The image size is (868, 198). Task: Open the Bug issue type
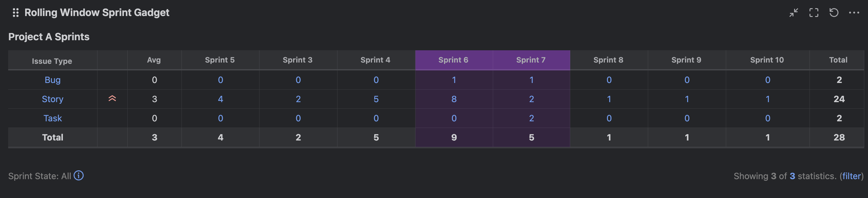click(52, 80)
